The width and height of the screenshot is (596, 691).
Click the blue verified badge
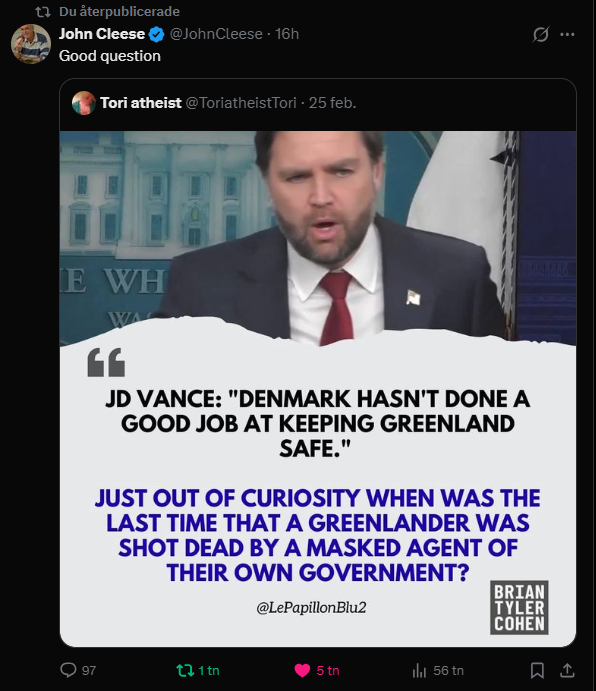tap(156, 34)
